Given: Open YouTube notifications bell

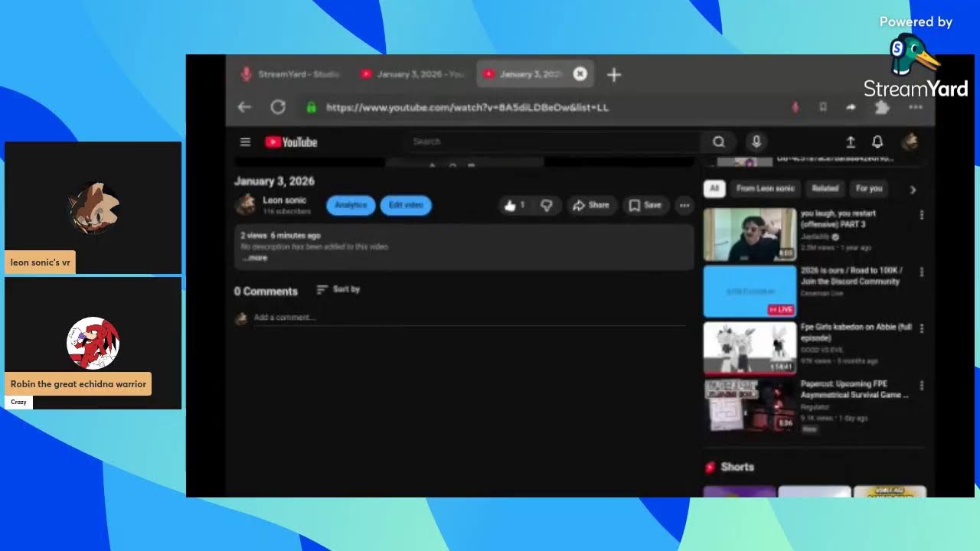Looking at the screenshot, I should (x=877, y=142).
